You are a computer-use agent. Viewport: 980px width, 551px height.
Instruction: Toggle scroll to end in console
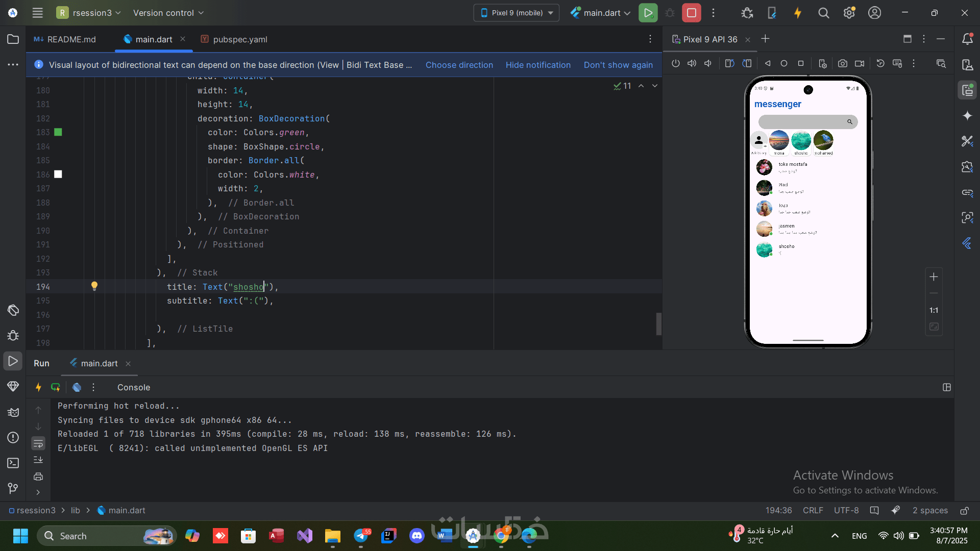tap(38, 460)
